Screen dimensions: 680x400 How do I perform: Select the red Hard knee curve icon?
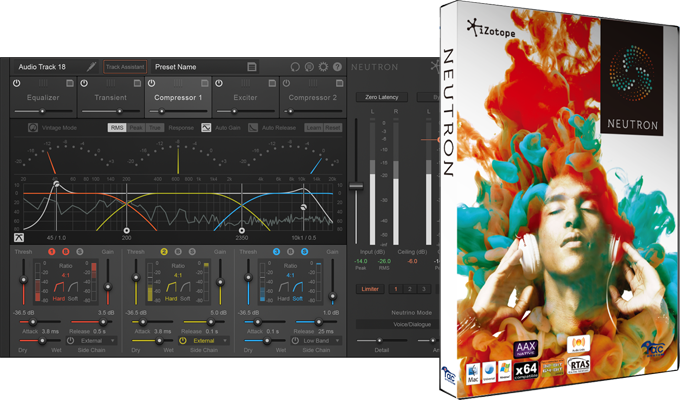click(59, 287)
